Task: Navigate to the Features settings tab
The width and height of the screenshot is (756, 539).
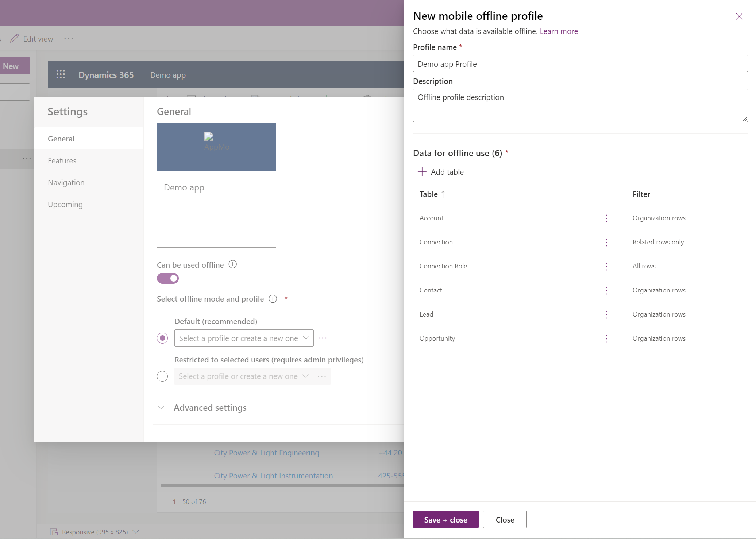Action: pos(62,160)
